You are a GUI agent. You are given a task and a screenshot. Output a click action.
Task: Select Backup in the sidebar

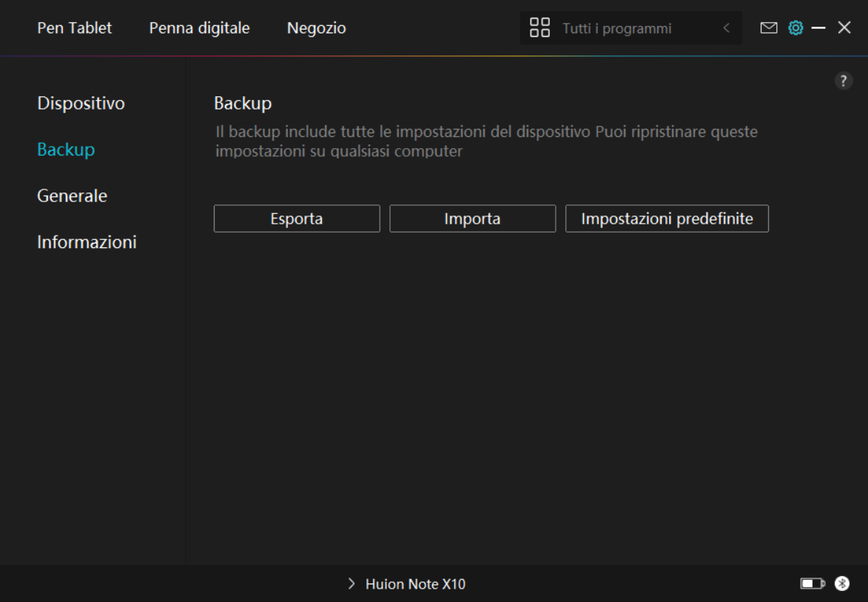[x=66, y=150]
